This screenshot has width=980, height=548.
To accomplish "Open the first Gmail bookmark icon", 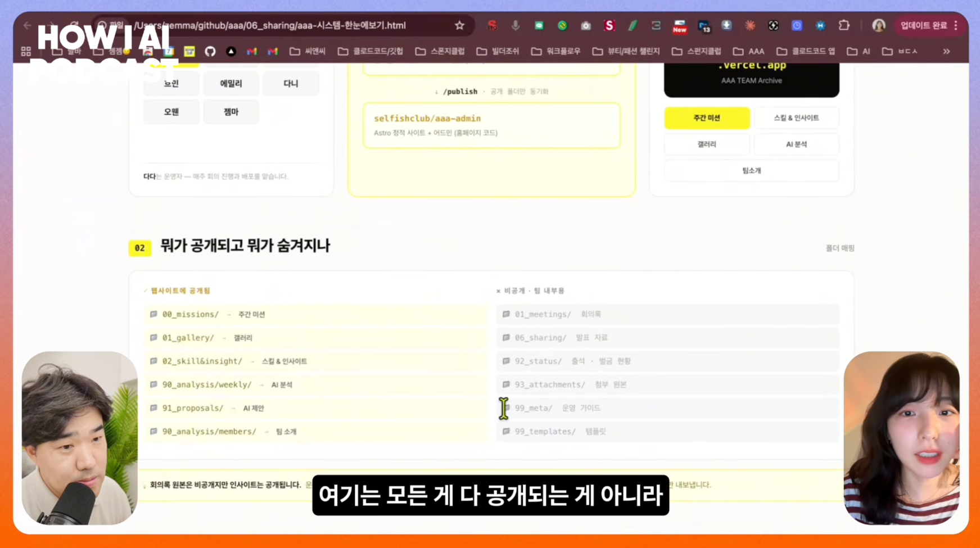I will pos(252,51).
